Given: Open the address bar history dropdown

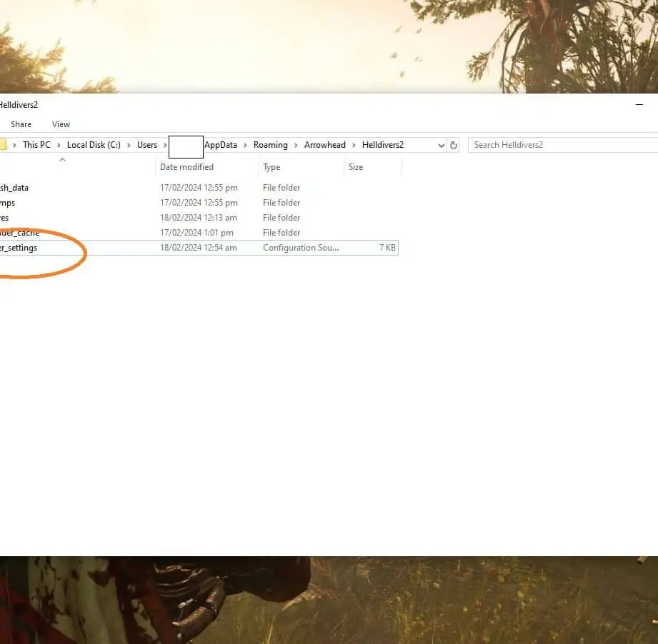Looking at the screenshot, I should 441,146.
